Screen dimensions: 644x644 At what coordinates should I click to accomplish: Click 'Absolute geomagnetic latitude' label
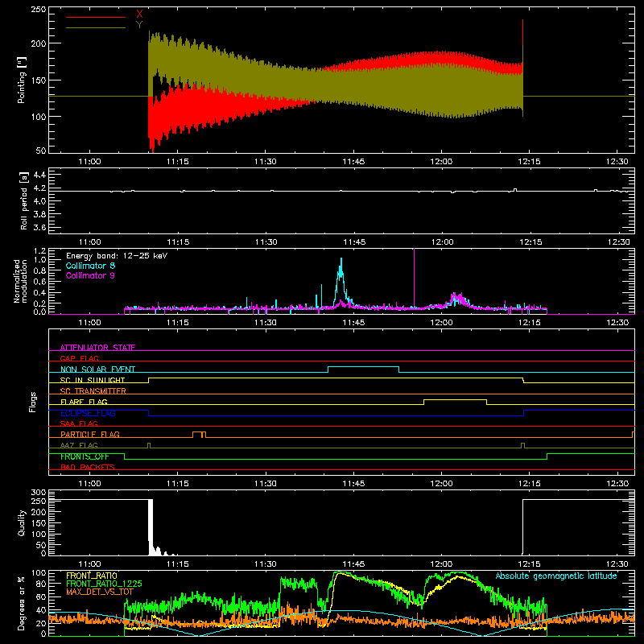pyautogui.click(x=556, y=576)
